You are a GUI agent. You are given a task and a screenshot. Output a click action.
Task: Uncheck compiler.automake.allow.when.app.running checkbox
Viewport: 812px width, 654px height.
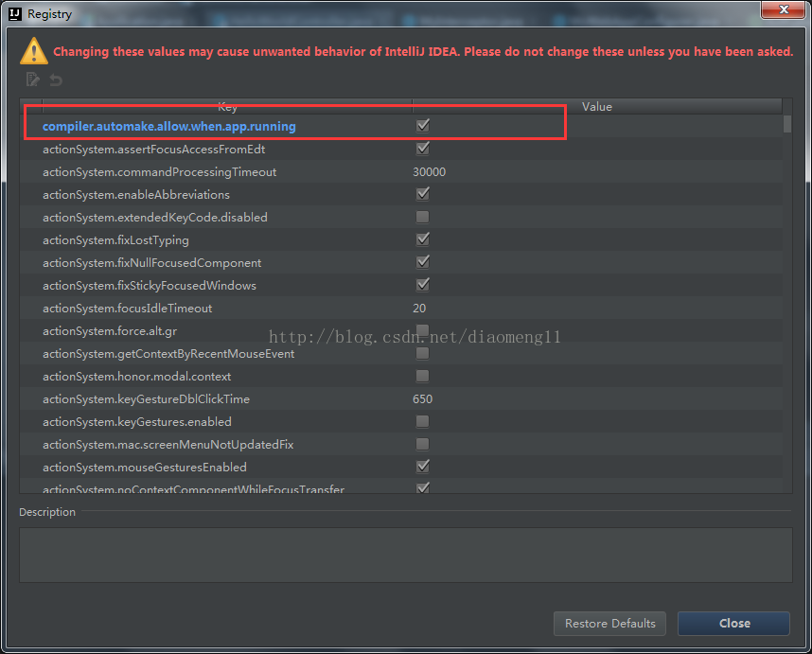point(423,126)
